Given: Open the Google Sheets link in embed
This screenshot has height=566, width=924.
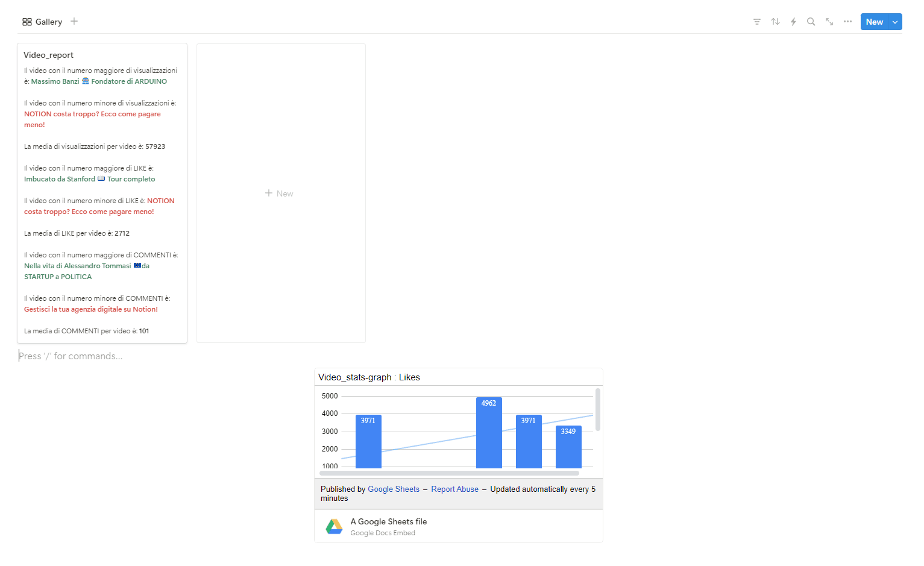Looking at the screenshot, I should click(394, 489).
